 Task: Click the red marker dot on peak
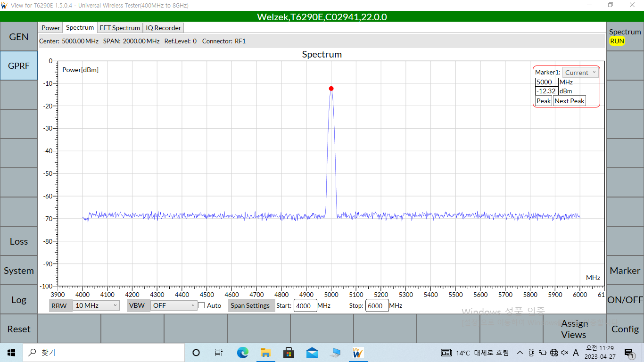coord(331,89)
